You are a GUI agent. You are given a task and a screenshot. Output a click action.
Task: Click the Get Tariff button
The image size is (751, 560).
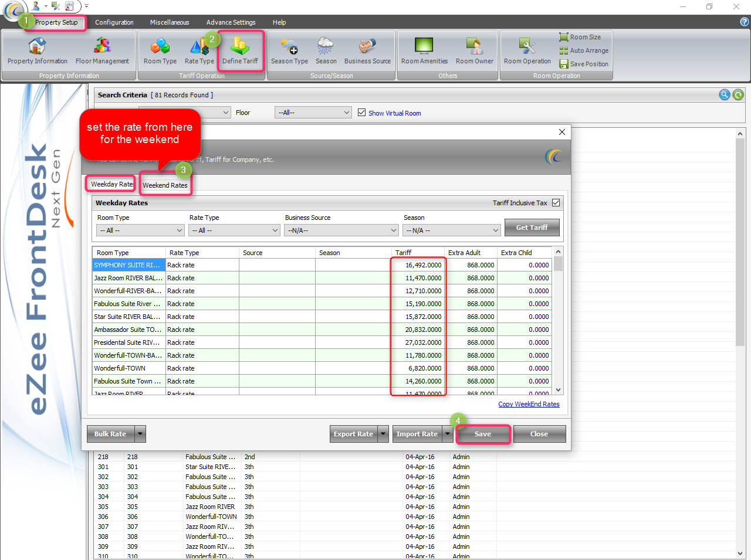pos(532,228)
